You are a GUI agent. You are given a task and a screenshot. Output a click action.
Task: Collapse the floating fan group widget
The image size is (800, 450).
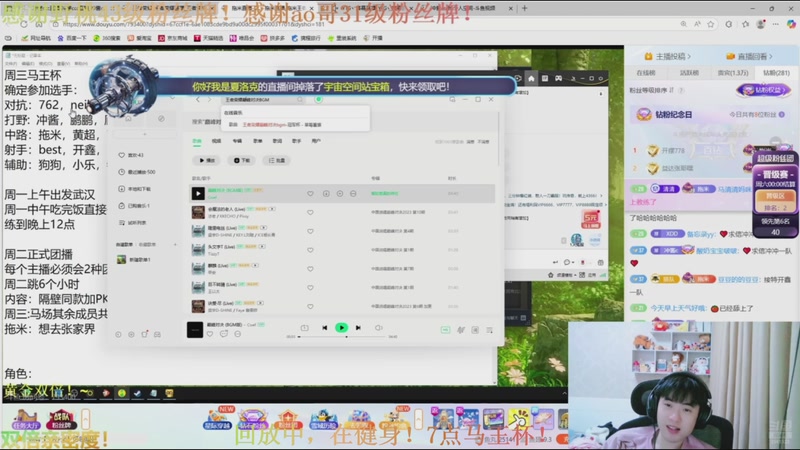point(776,142)
